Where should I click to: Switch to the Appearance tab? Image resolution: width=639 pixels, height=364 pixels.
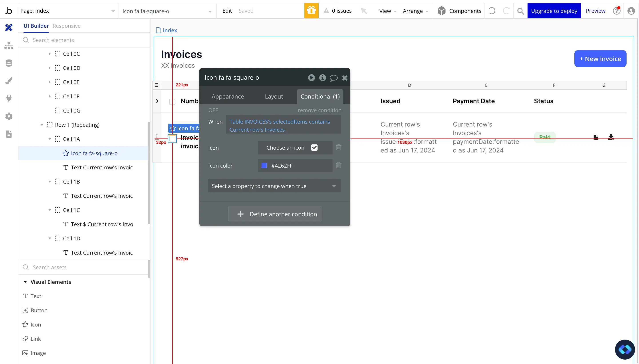coord(228,97)
